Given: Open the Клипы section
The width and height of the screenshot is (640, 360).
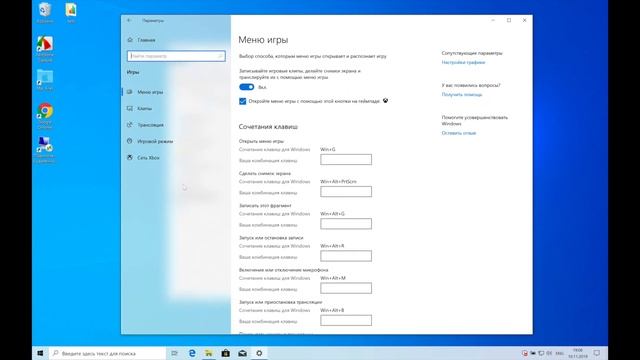Looking at the screenshot, I should click(x=144, y=109).
